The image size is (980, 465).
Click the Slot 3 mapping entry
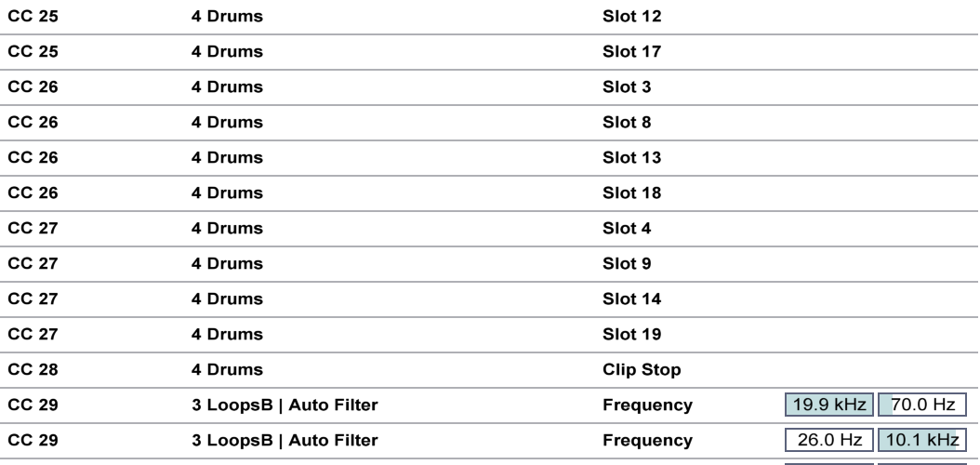click(628, 87)
